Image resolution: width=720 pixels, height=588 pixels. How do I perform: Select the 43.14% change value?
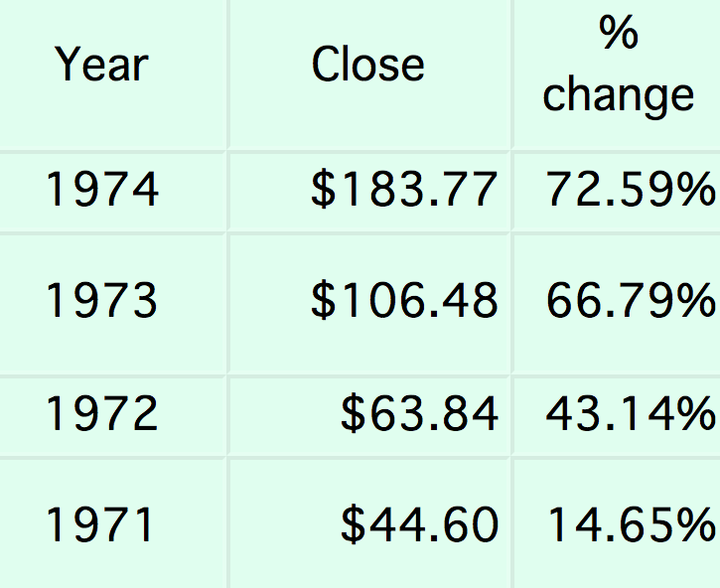coord(630,413)
